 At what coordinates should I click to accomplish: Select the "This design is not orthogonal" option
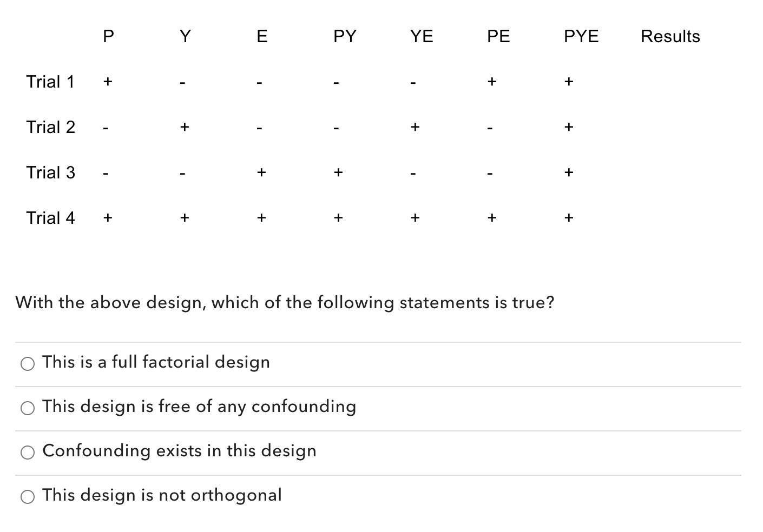pyautogui.click(x=28, y=496)
